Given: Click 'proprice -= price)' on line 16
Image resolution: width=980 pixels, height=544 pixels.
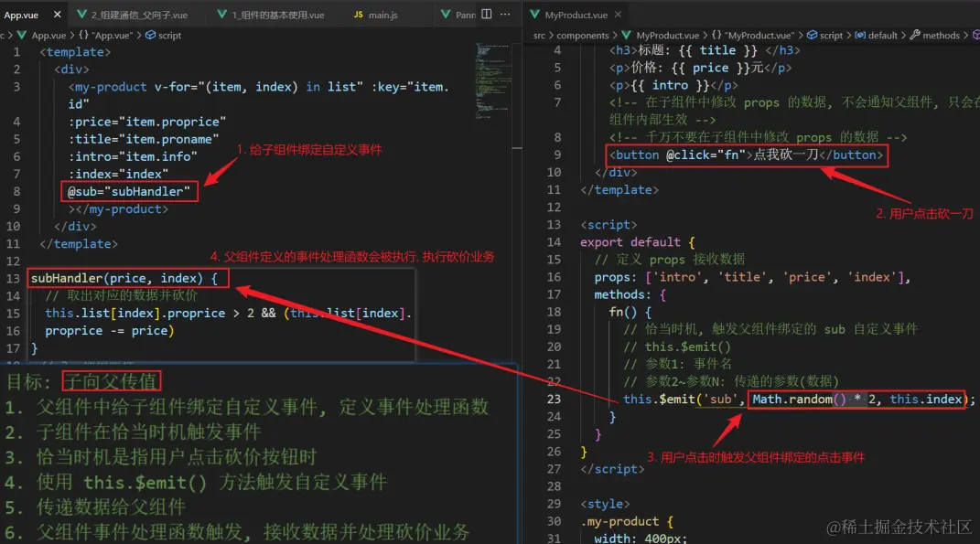Looking at the screenshot, I should coord(110,330).
